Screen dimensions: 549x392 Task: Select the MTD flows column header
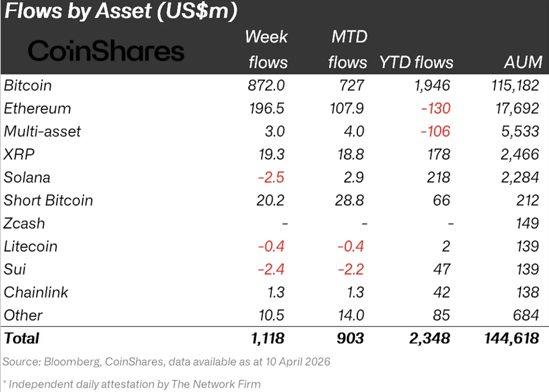pyautogui.click(x=348, y=50)
